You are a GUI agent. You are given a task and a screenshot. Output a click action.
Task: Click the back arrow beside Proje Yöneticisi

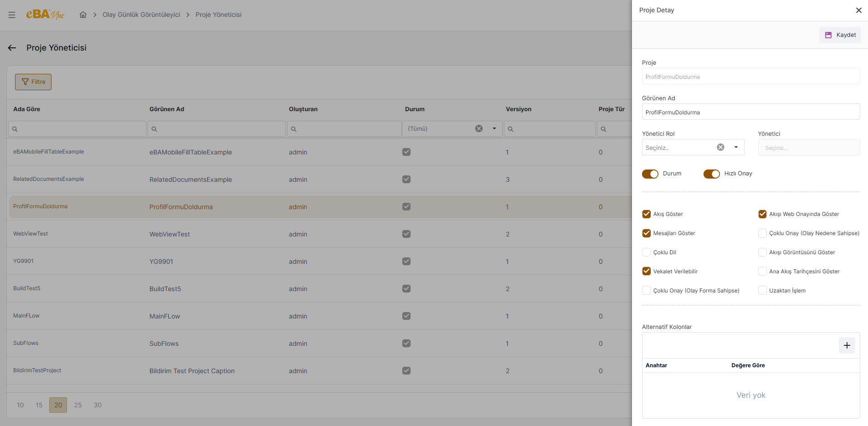[x=12, y=48]
